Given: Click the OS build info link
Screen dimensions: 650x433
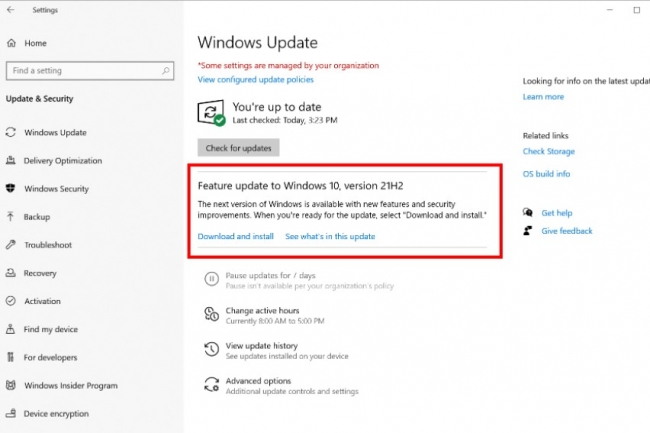Looking at the screenshot, I should tap(546, 174).
